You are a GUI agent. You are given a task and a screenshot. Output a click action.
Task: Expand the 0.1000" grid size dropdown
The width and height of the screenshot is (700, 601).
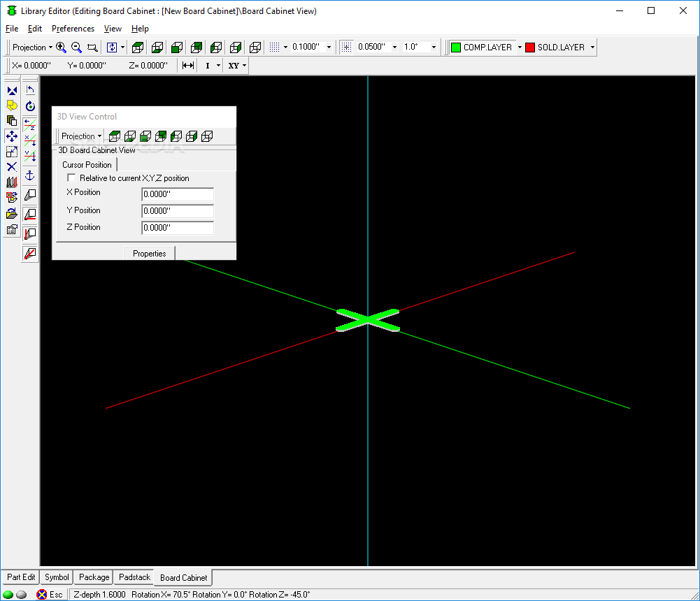[329, 48]
